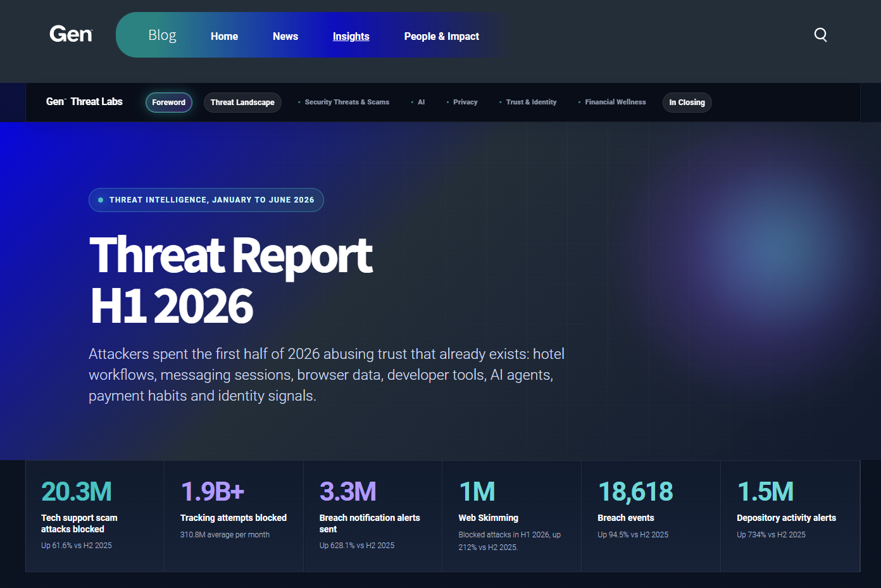Click 'Up 628.1% vs H2 2025' text

pos(357,546)
